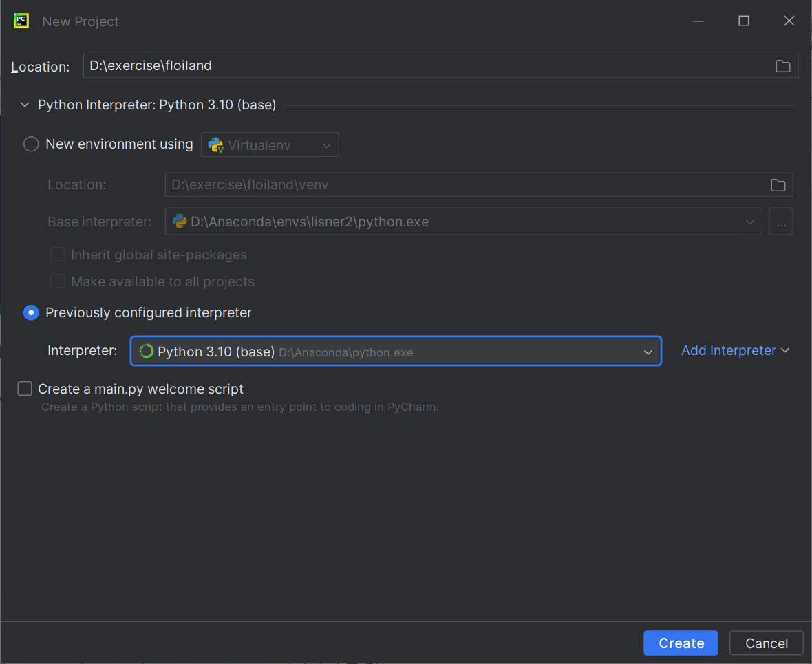Collapse the Python Interpreter section chevron
The height and width of the screenshot is (664, 812).
[x=24, y=105]
